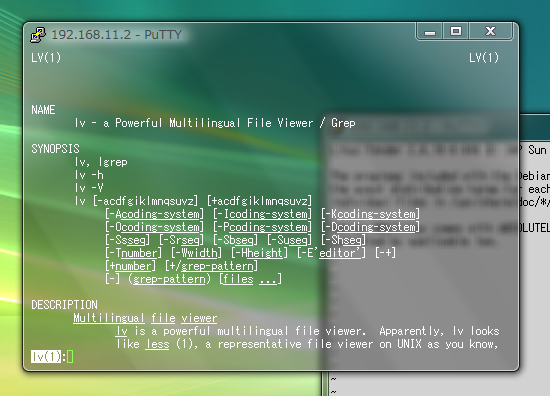550x396 pixels.
Task: Click the '[-Acoding-system]' option
Action: tap(154, 214)
